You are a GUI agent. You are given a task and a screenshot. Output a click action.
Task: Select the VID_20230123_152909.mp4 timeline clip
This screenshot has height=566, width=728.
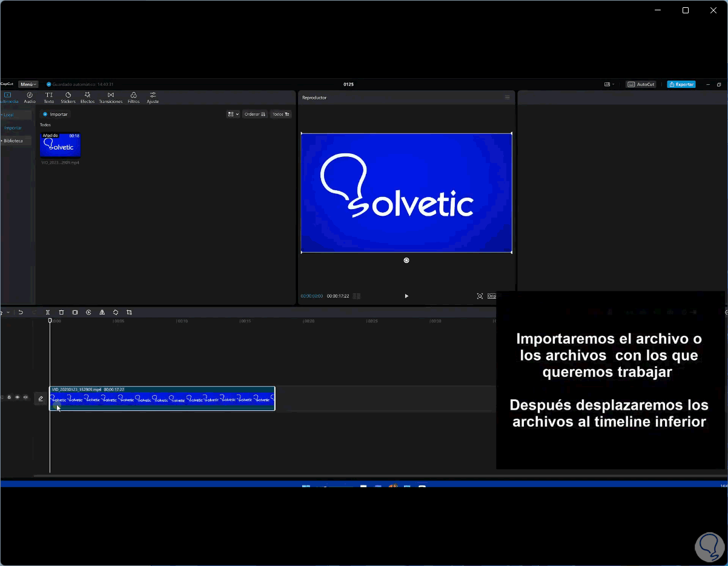[x=162, y=398]
